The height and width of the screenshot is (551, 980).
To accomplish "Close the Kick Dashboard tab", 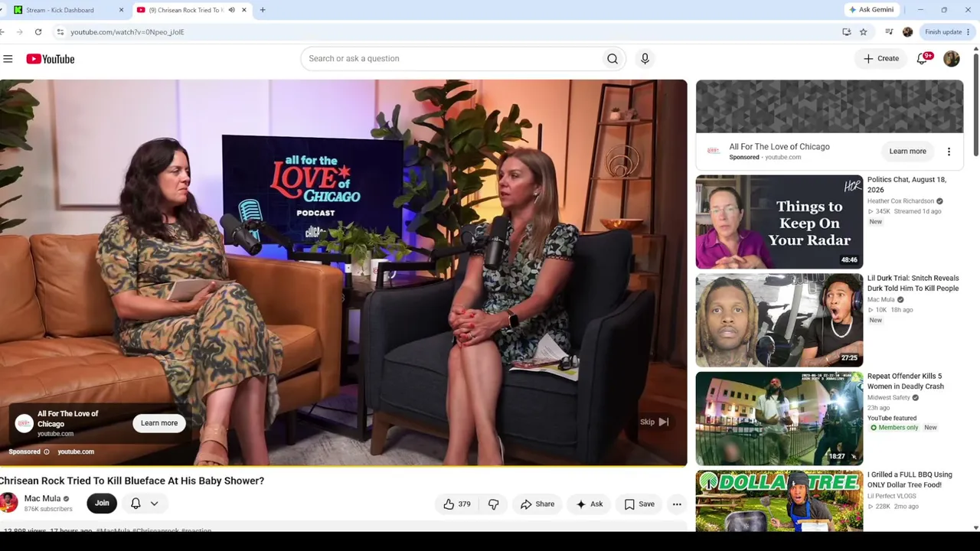I will (x=121, y=10).
